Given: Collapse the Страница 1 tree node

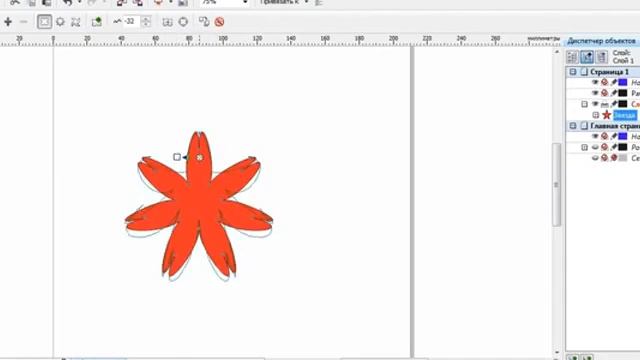Looking at the screenshot, I should click(x=573, y=72).
